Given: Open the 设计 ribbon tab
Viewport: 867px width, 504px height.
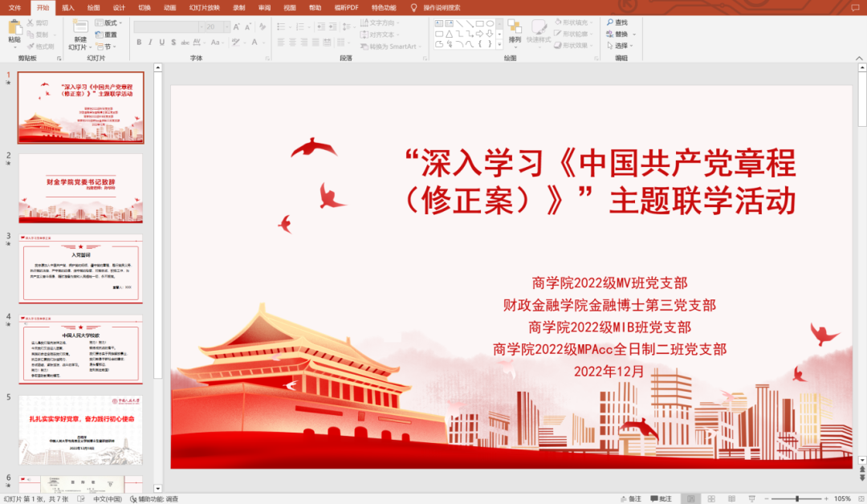Looking at the screenshot, I should coord(118,9).
